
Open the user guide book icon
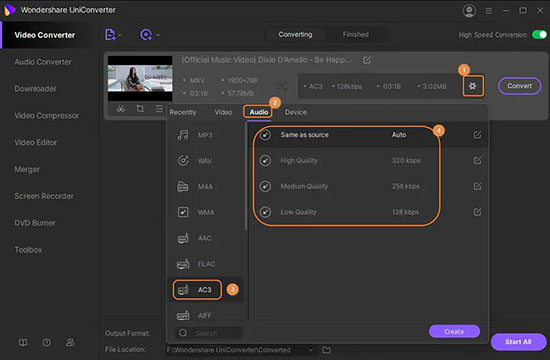23,342
